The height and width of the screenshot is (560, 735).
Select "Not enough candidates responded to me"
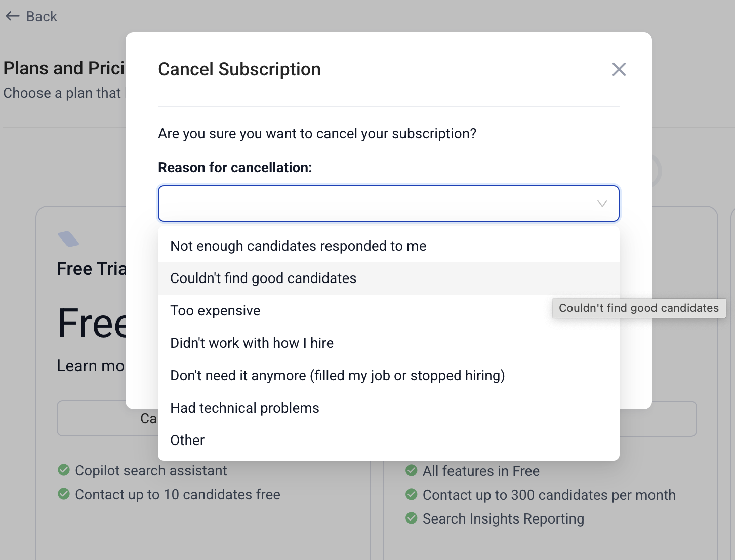tap(298, 246)
